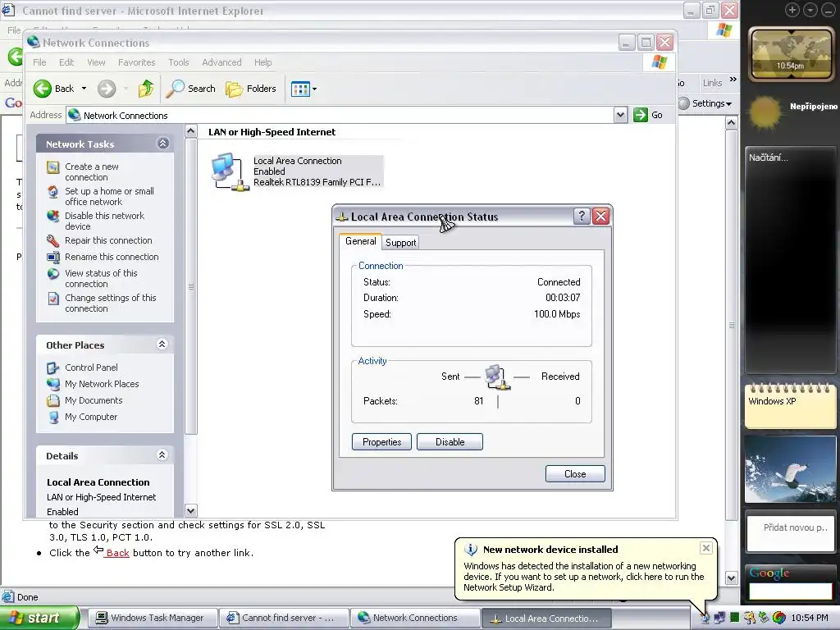840x630 pixels.
Task: Click the Back arrow in Network Connections
Action: pyautogui.click(x=43, y=89)
